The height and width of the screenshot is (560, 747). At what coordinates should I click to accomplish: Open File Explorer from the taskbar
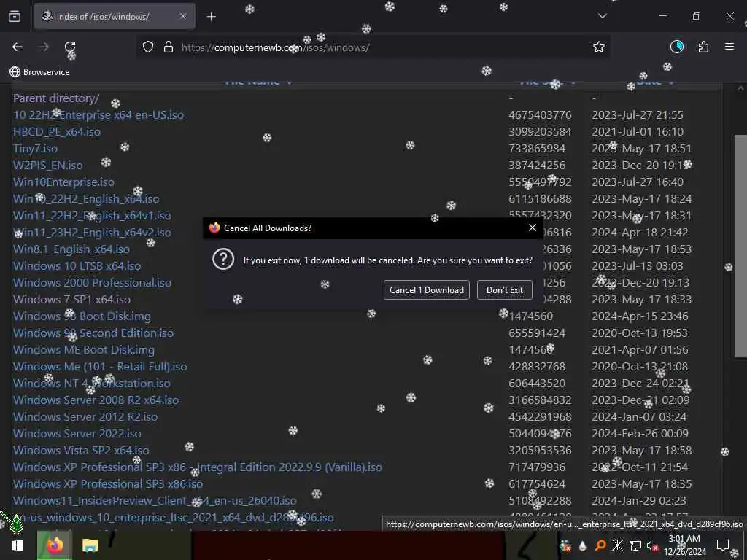90,545
